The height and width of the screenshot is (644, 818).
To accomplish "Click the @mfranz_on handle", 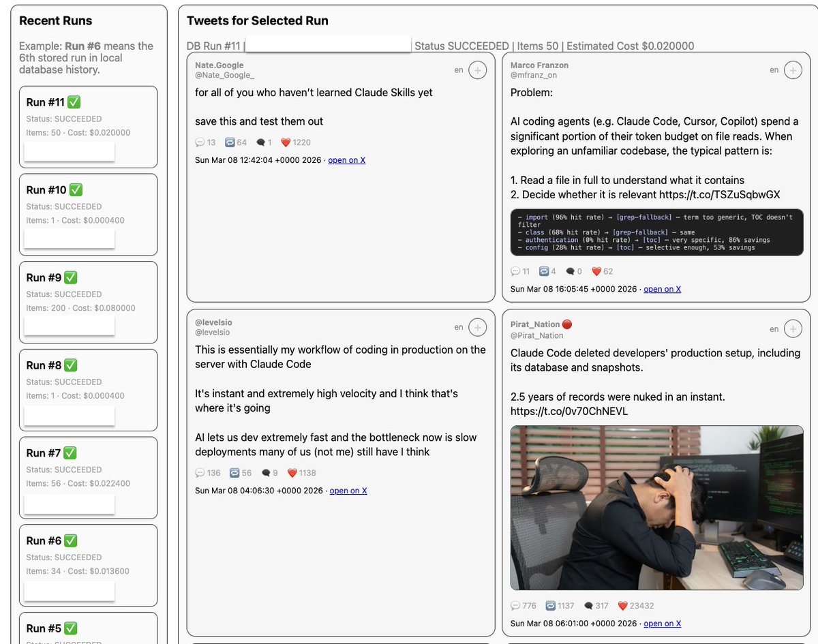I will [534, 75].
